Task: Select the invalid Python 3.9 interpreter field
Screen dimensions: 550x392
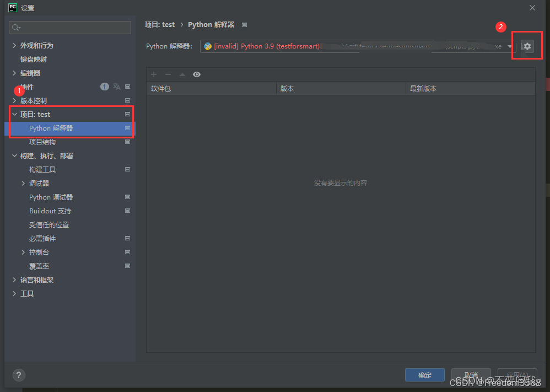Action: pos(358,46)
